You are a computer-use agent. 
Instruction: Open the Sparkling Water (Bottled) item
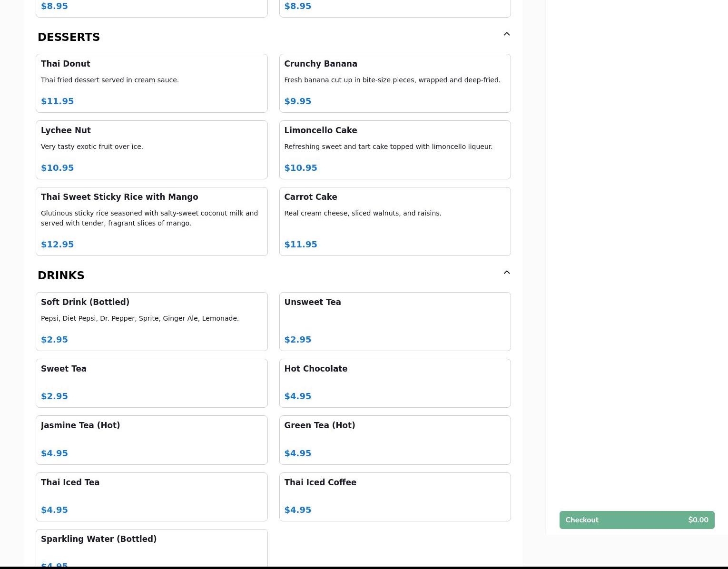(151, 548)
